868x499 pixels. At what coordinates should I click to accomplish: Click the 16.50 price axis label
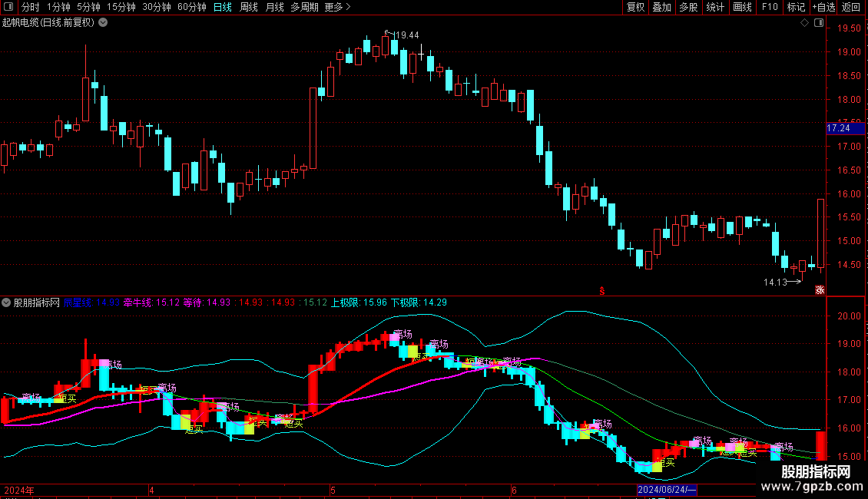click(849, 170)
